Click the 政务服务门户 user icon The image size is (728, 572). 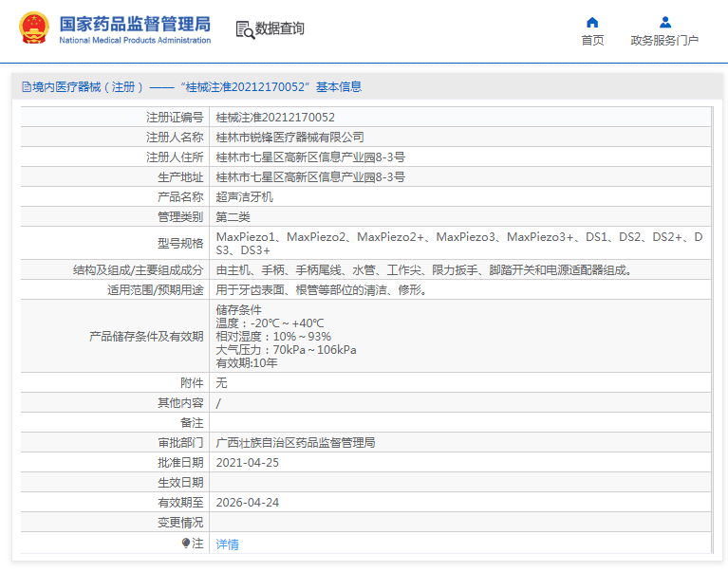(664, 22)
